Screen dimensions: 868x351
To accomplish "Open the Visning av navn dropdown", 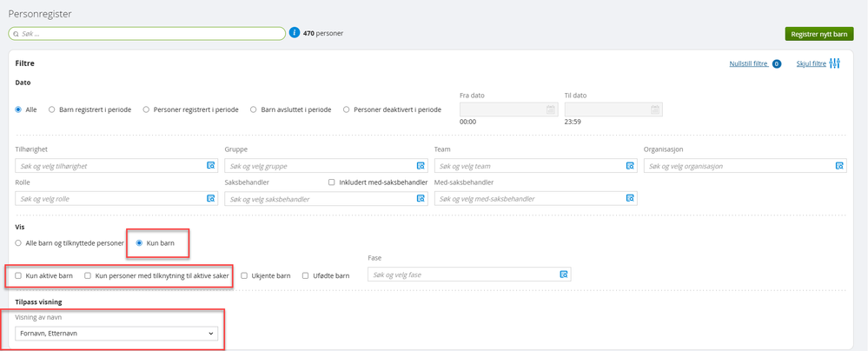I will [116, 334].
